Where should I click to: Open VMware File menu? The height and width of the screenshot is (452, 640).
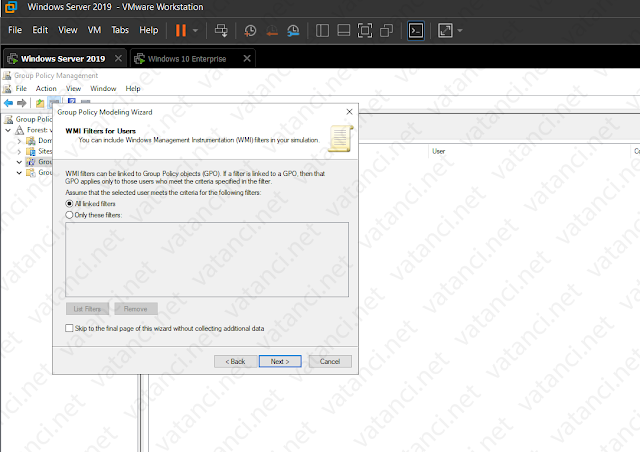point(15,30)
